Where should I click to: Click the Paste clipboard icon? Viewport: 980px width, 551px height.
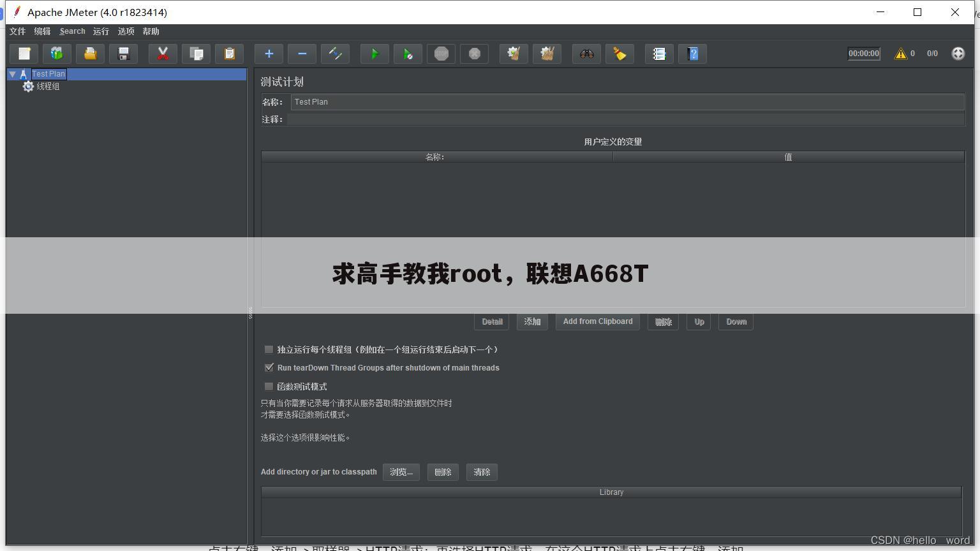point(230,54)
